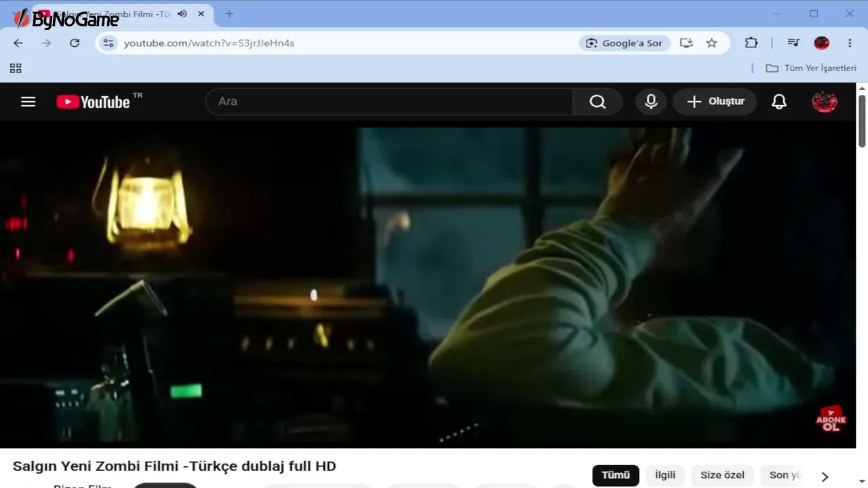Open the Tüm Yer İşaretleri bookmarks folder
This screenshot has width=868, height=488.
click(x=811, y=68)
